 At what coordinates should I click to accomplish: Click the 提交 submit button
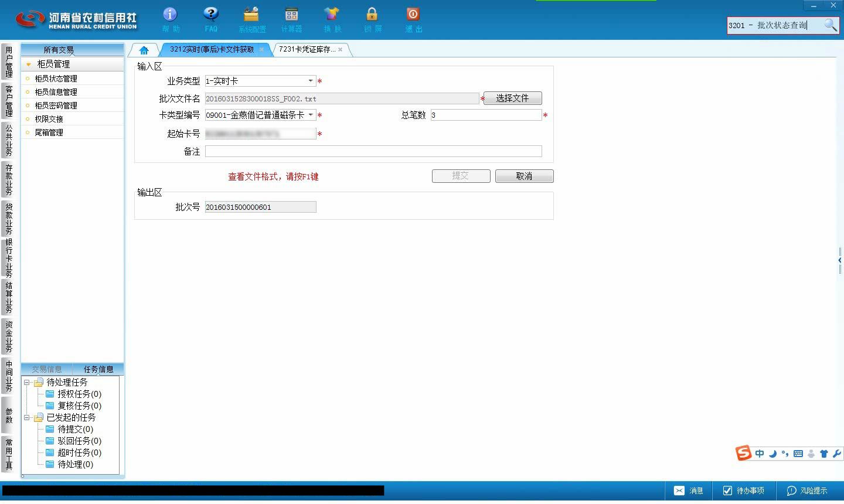tap(461, 176)
